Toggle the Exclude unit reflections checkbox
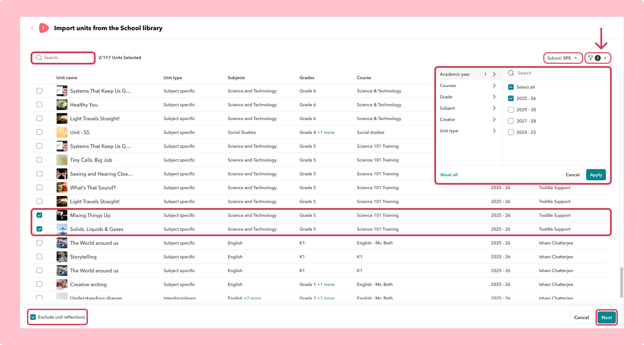 (33, 317)
